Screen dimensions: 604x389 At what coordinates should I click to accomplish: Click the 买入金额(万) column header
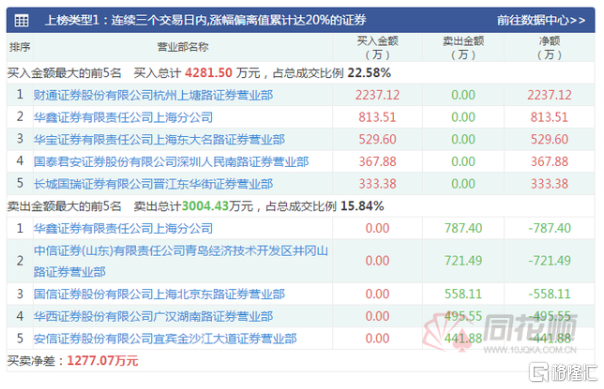point(378,48)
